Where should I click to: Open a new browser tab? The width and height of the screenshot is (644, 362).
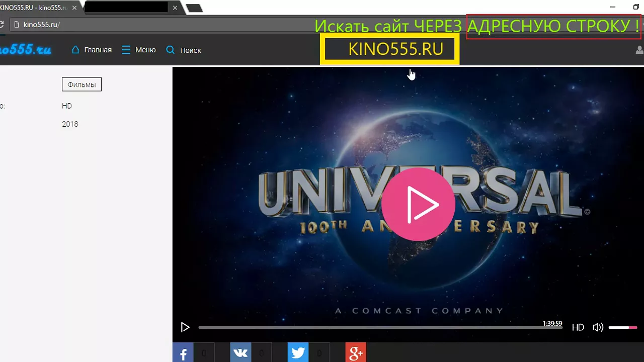[x=194, y=8]
